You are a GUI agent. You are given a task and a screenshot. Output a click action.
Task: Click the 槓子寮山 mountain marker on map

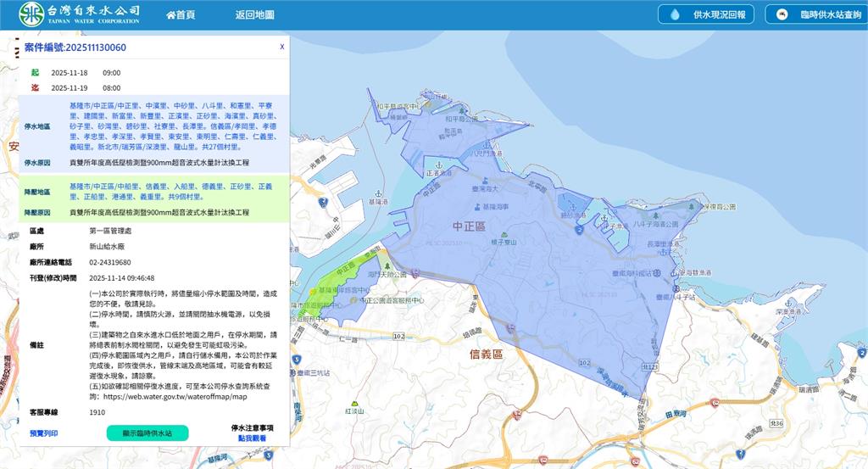(x=504, y=233)
